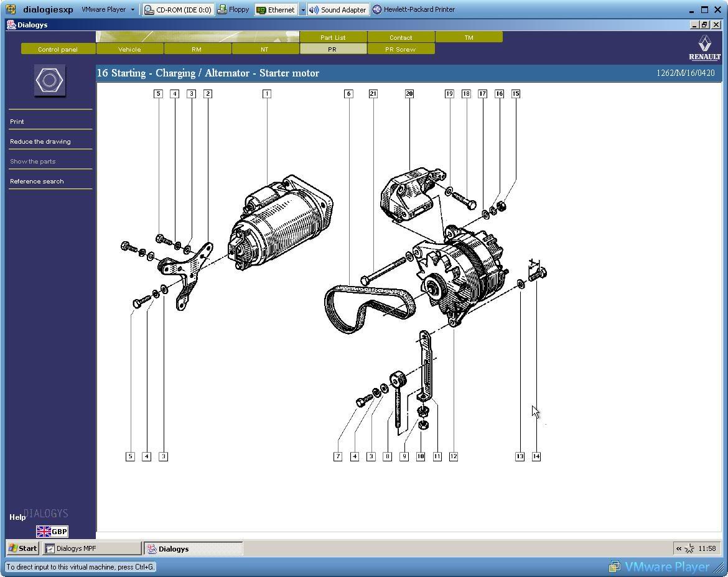Click the system tray star icon
This screenshot has height=577, width=728.
(x=689, y=548)
